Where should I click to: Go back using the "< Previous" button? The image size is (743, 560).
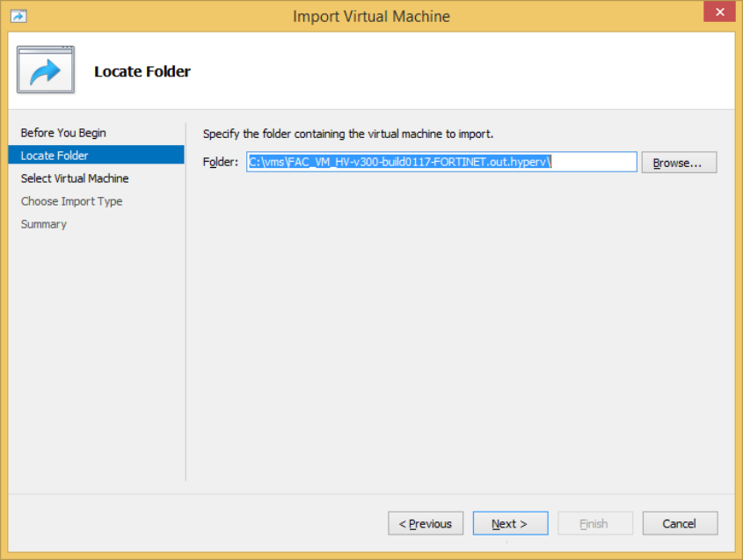click(x=426, y=523)
